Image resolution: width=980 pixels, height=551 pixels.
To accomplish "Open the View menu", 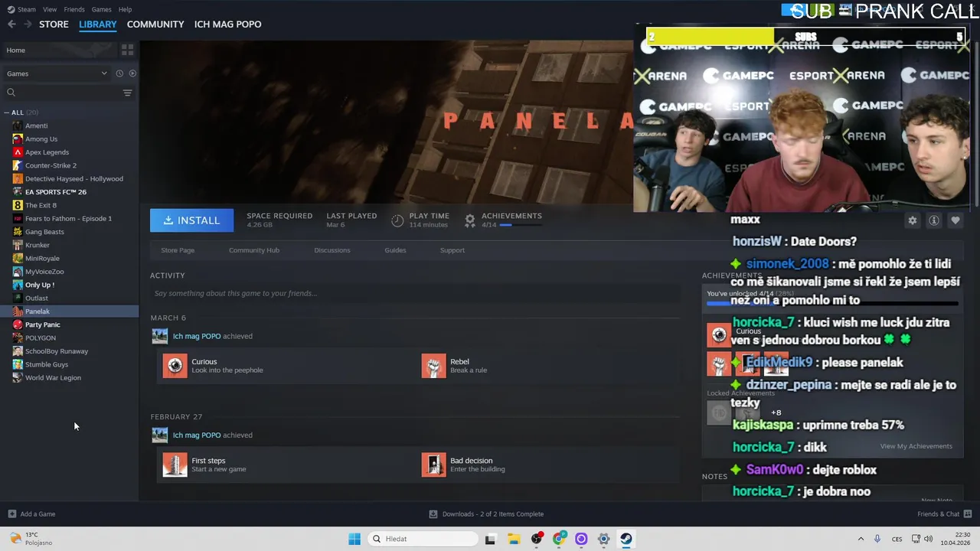I will click(x=50, y=9).
